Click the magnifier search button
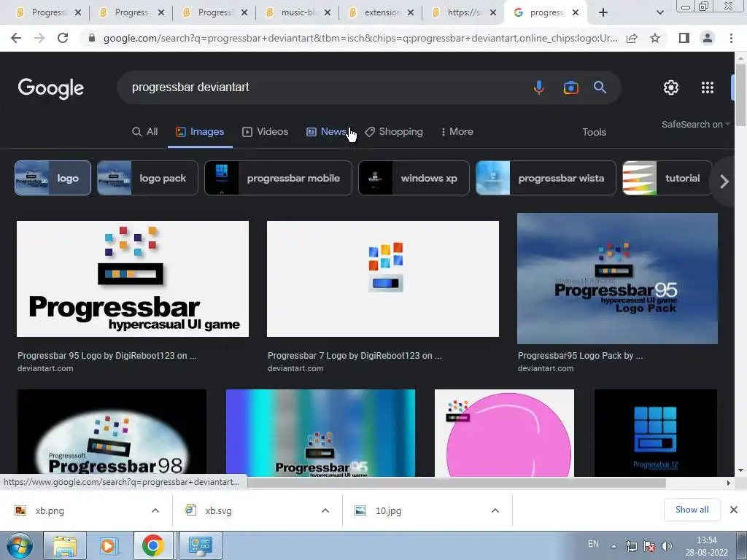 (600, 87)
